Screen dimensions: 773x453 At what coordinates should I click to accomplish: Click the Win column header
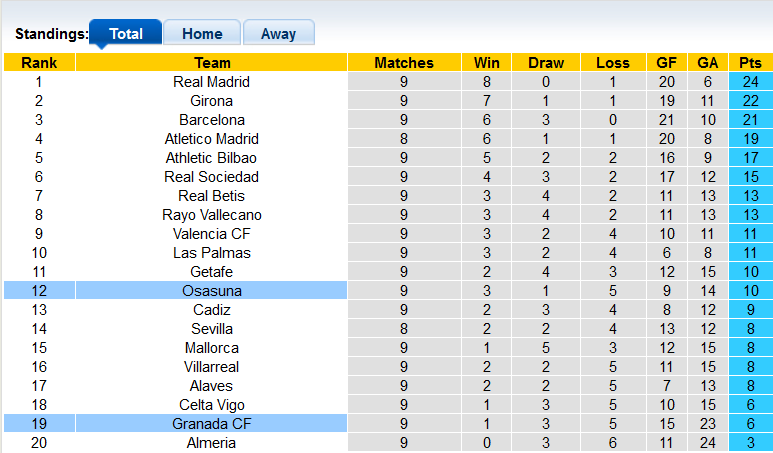487,63
